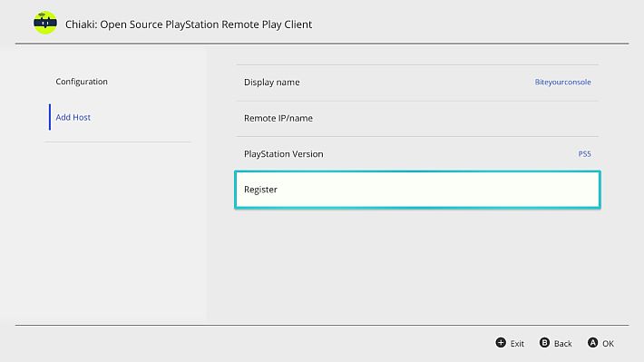Open the Display name field
The width and height of the screenshot is (644, 362).
coord(417,83)
